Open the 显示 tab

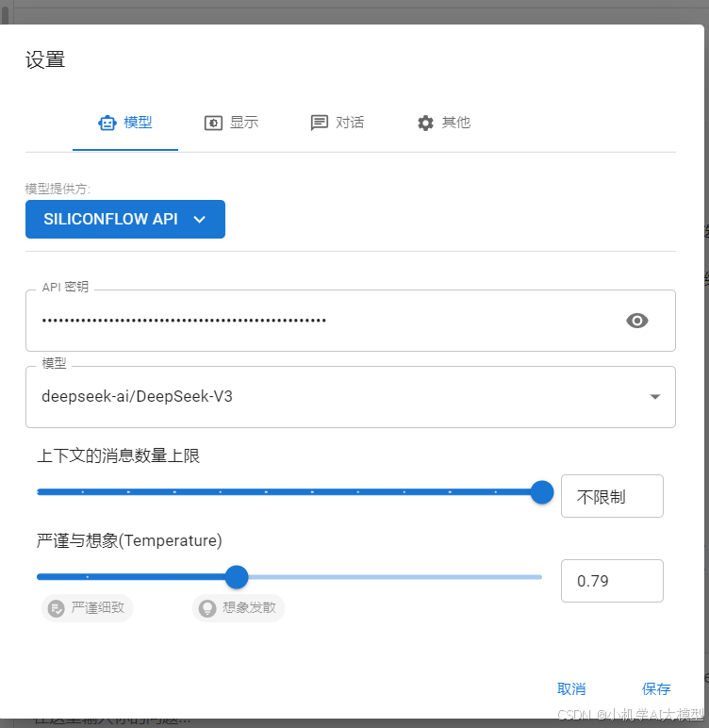point(231,123)
